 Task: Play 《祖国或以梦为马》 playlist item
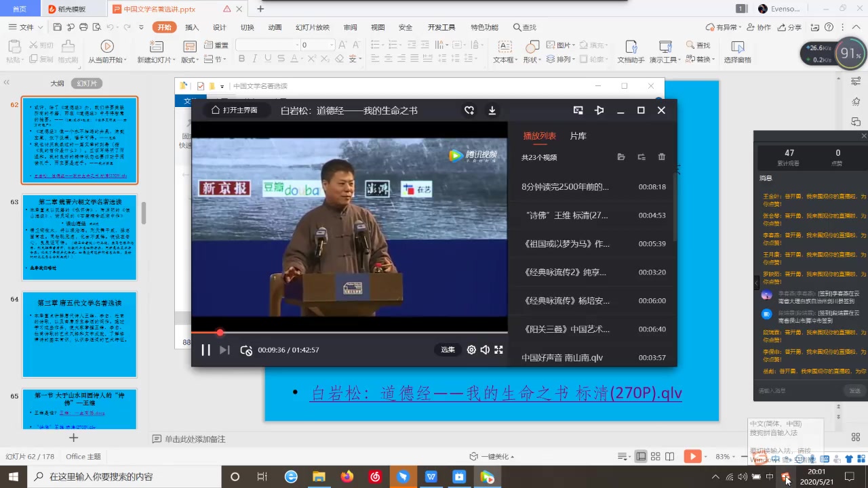pos(592,243)
